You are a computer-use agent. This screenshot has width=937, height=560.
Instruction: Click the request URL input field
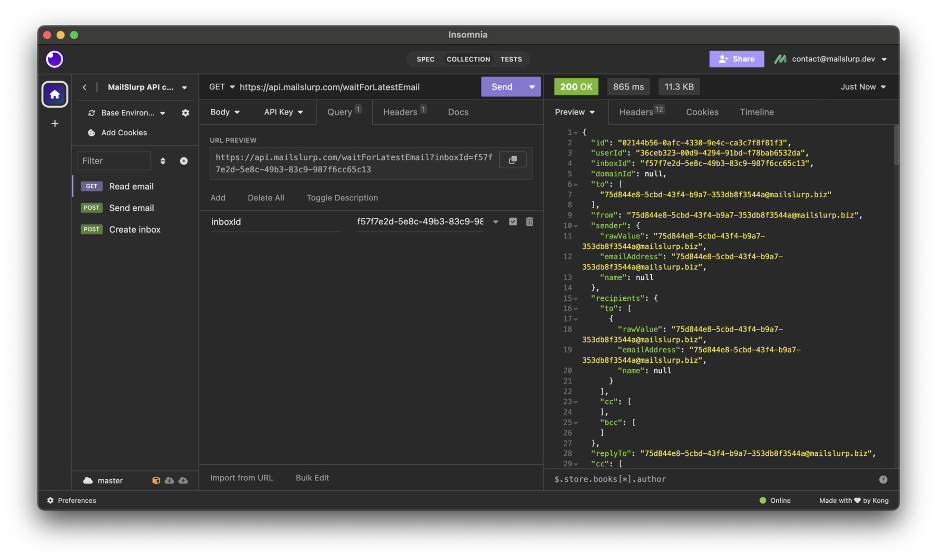point(358,87)
